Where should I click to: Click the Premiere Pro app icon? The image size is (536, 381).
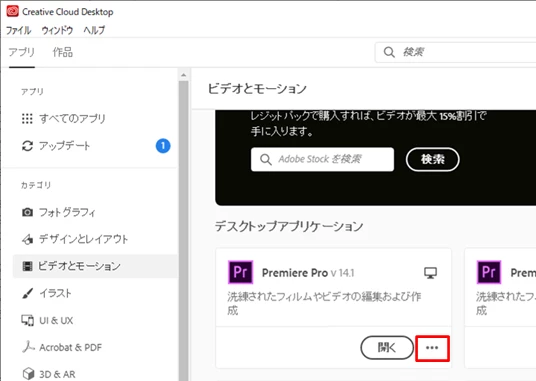[x=241, y=272]
